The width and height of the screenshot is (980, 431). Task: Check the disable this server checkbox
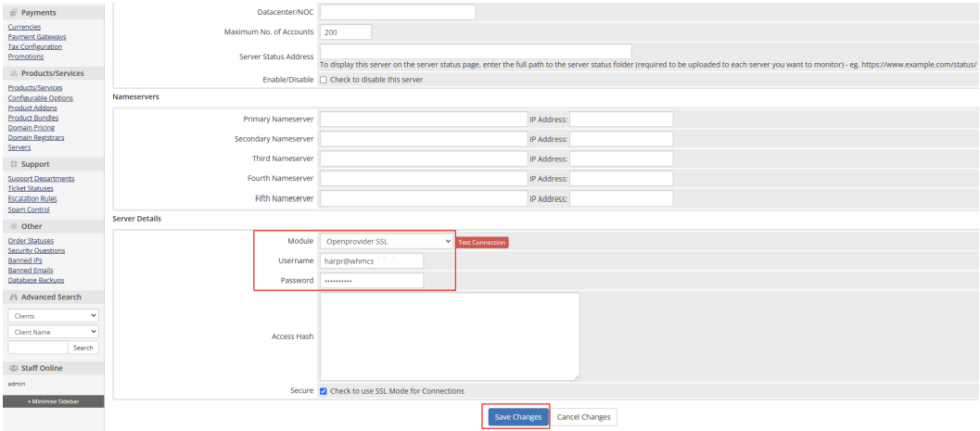tap(324, 80)
